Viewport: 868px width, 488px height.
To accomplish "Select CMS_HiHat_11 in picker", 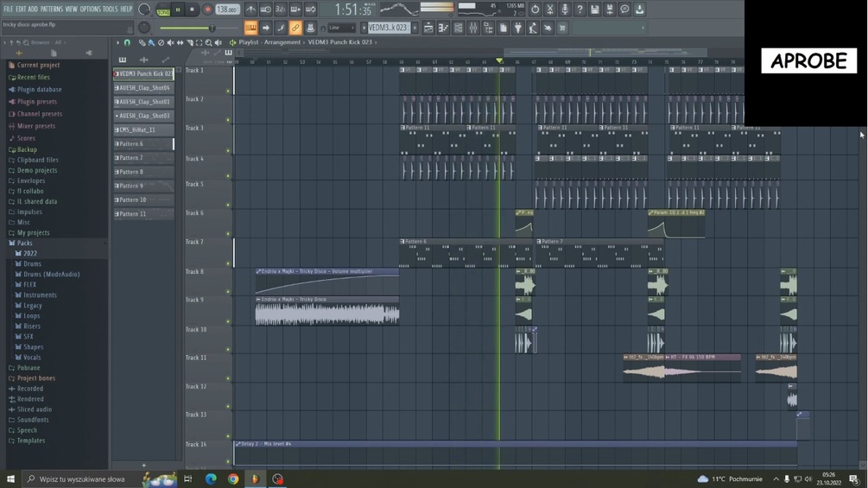I will click(144, 130).
